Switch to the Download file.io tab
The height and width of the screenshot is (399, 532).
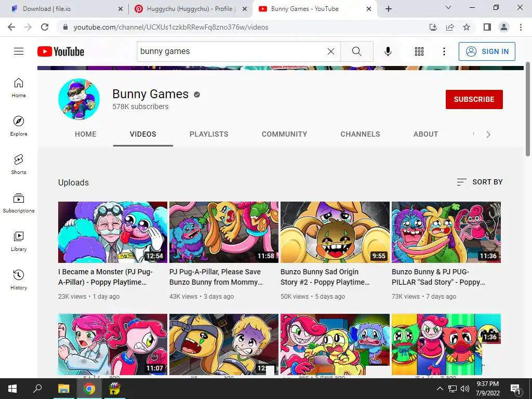[x=64, y=9]
